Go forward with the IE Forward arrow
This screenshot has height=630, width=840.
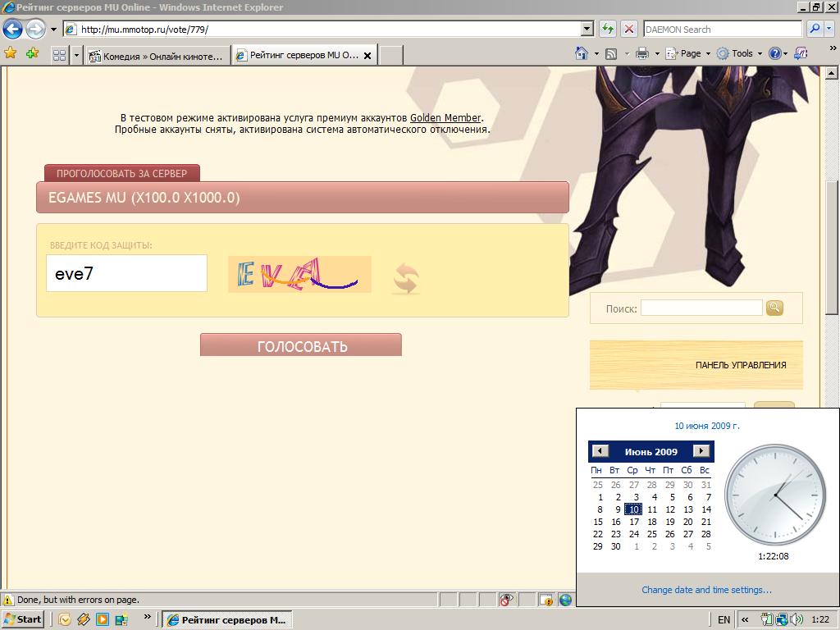click(35, 29)
